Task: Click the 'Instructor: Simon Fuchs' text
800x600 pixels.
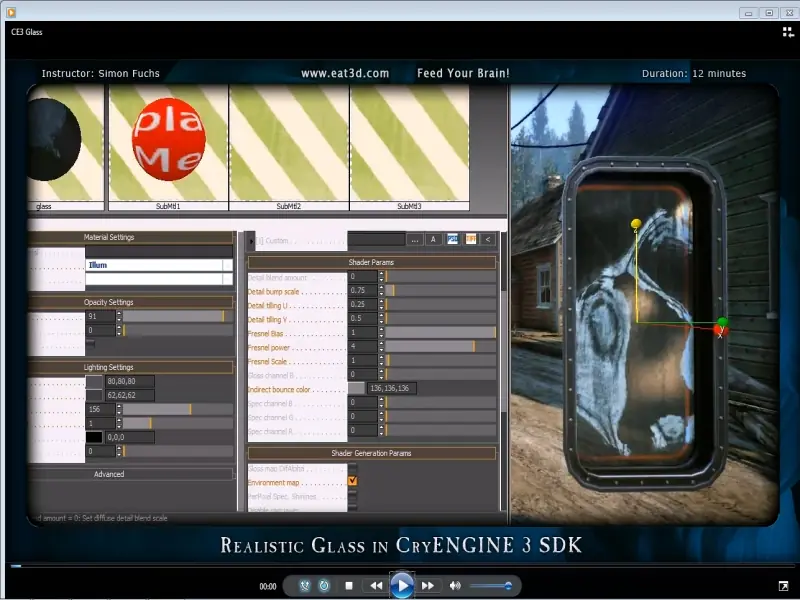Action: click(101, 73)
